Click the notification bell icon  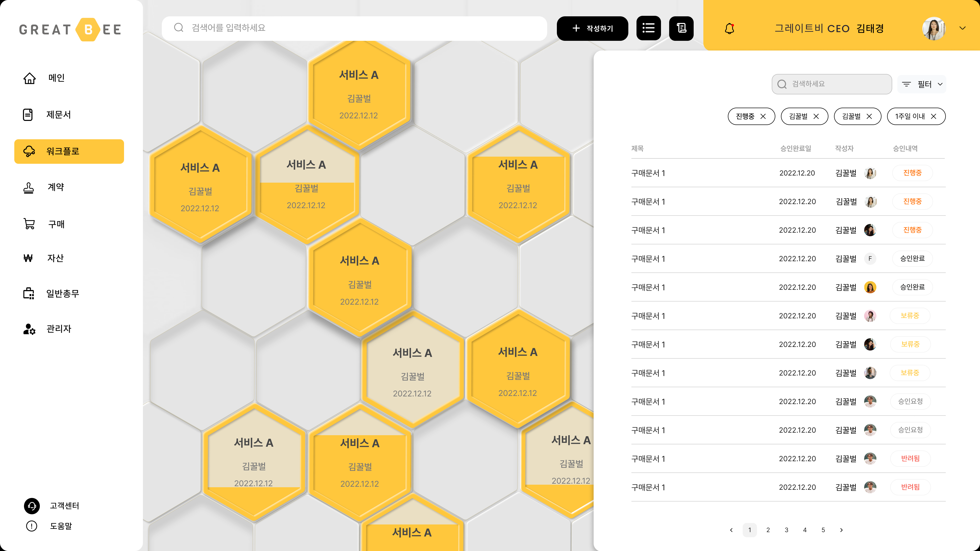click(x=729, y=29)
